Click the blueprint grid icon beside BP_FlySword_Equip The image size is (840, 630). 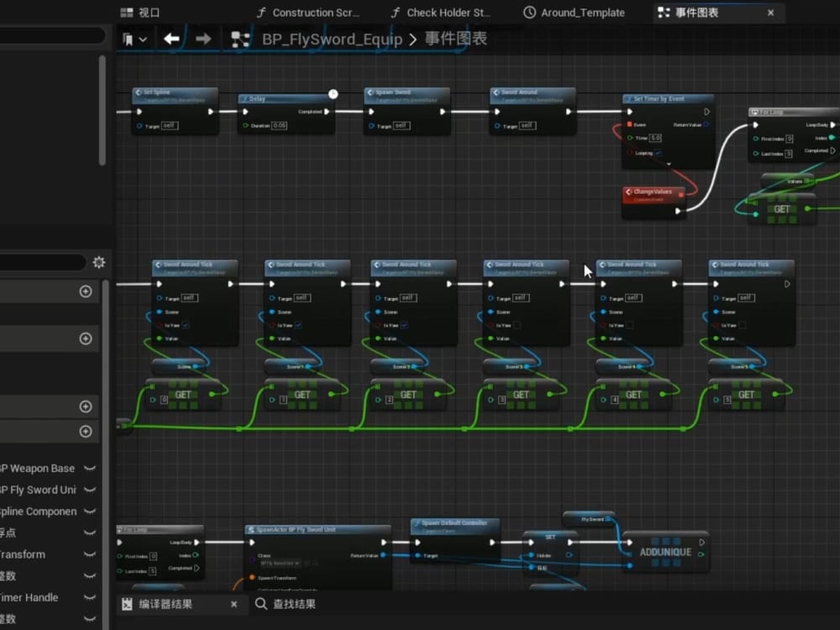pyautogui.click(x=239, y=39)
